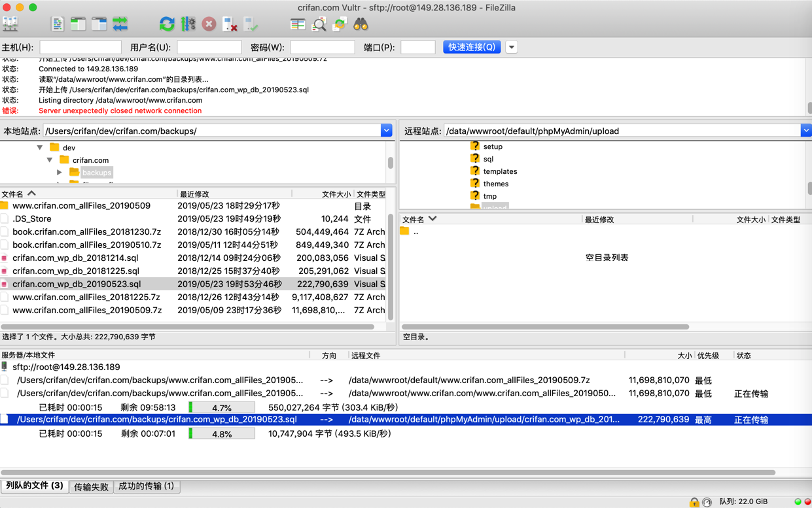The height and width of the screenshot is (508, 812).
Task: Click the queue 状态 column header
Action: point(772,356)
